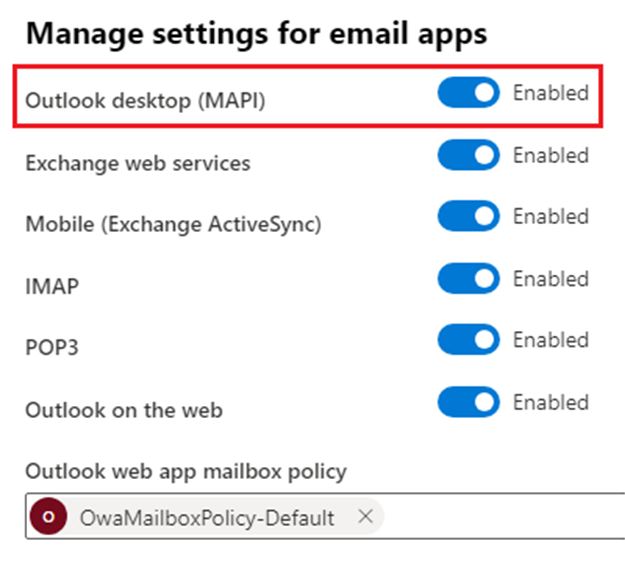The height and width of the screenshot is (566, 625).
Task: Click the OwaMailboxPolicy-Default avatar icon
Action: (48, 517)
